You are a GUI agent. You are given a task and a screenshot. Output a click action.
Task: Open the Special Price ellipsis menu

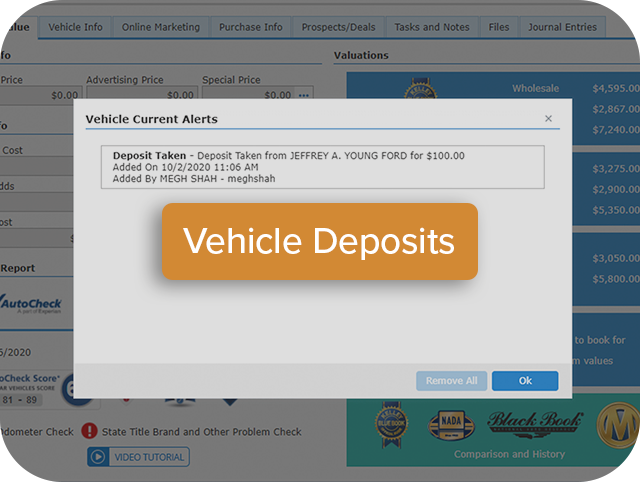304,95
